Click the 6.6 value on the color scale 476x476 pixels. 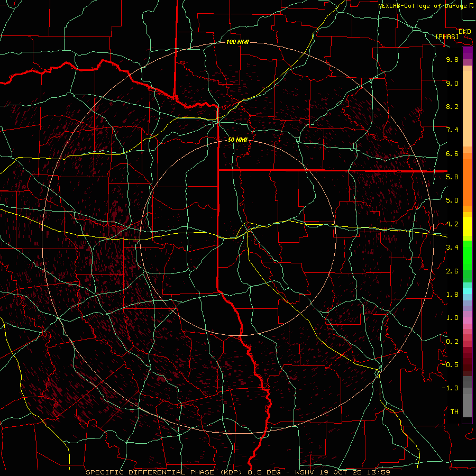(x=452, y=153)
